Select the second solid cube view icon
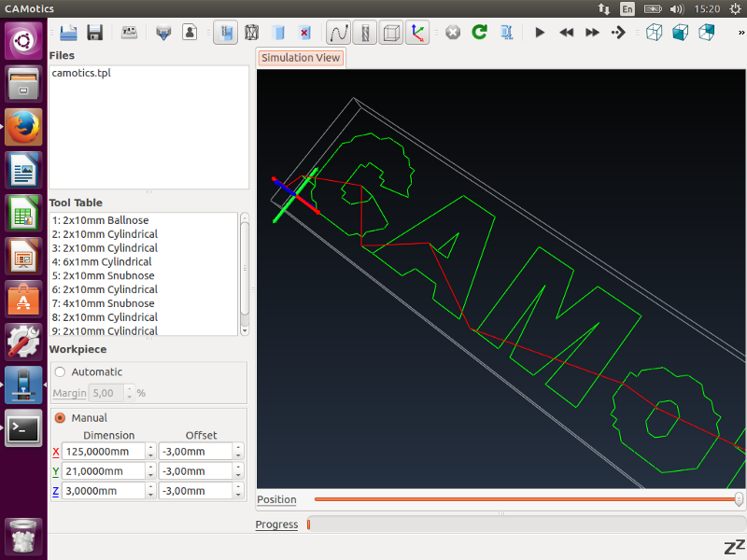 [x=681, y=33]
